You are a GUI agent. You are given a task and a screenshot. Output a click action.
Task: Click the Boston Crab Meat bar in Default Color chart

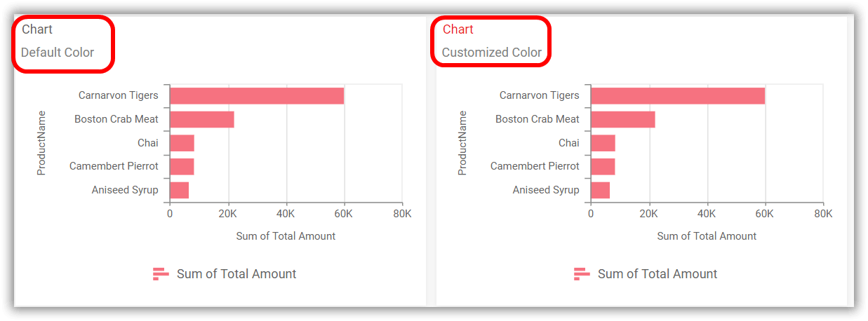pyautogui.click(x=202, y=119)
